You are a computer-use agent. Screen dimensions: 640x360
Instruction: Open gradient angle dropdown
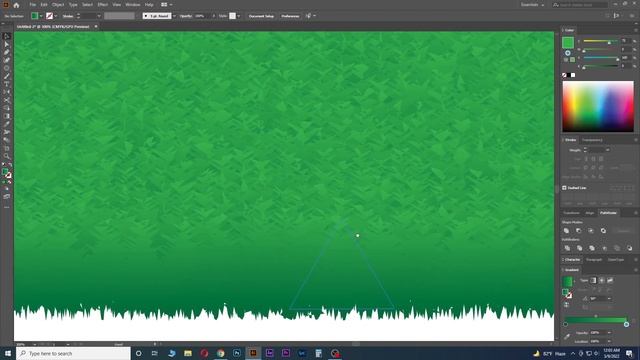click(609, 298)
